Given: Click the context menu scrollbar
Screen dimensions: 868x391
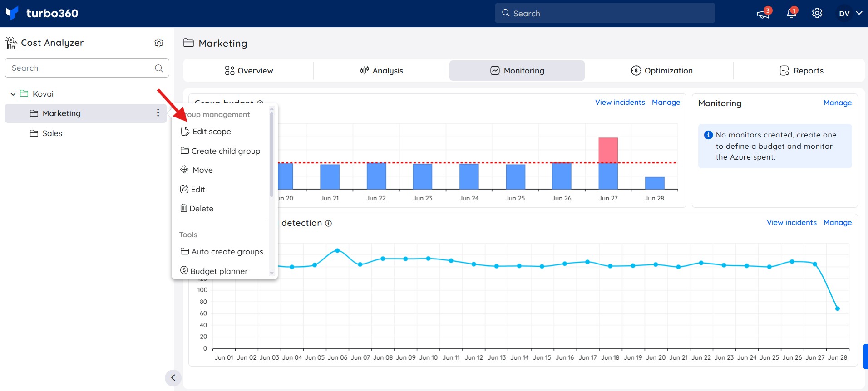Looking at the screenshot, I should tap(272, 154).
